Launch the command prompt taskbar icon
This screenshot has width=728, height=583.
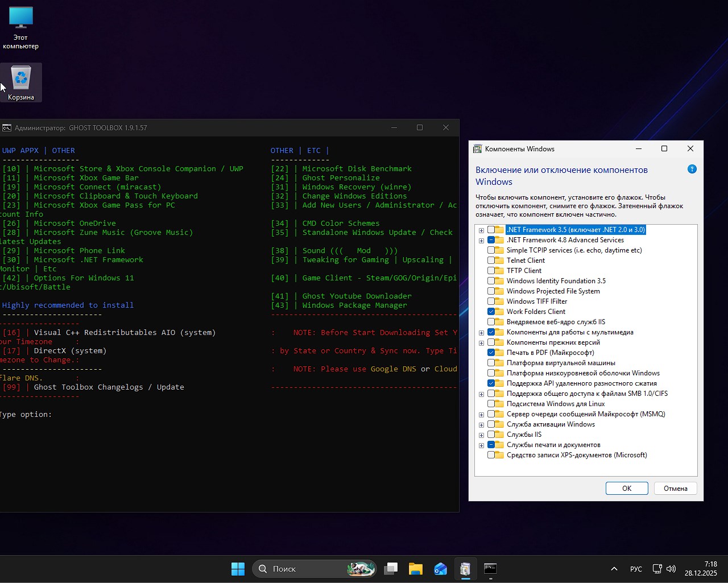[x=490, y=568]
